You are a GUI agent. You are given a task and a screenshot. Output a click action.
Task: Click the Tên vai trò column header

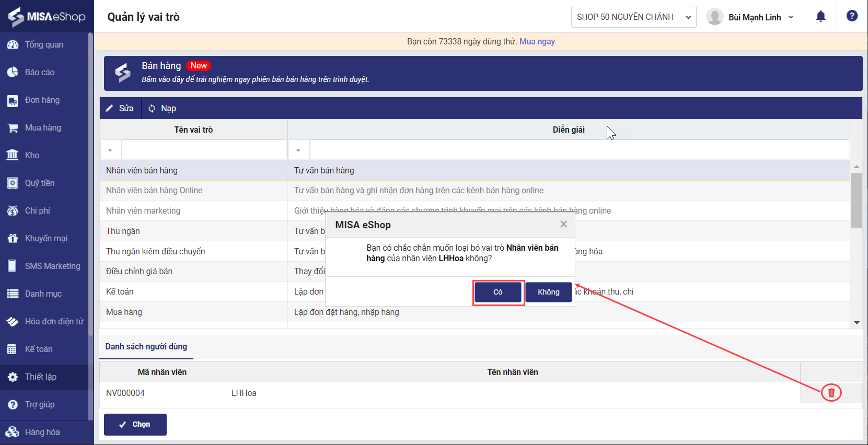(193, 130)
